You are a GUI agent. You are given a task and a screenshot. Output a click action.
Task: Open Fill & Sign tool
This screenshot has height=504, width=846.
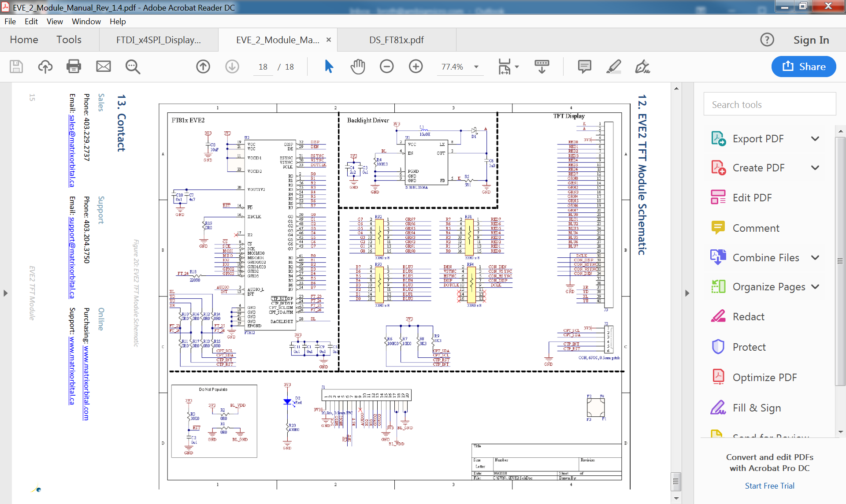(x=757, y=408)
